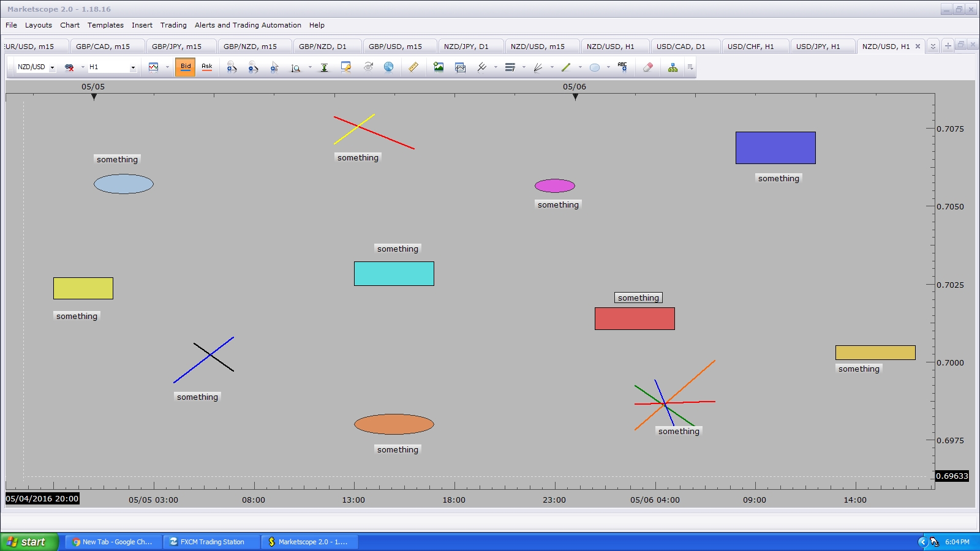Select the eraser tool in toolbar

tap(647, 67)
